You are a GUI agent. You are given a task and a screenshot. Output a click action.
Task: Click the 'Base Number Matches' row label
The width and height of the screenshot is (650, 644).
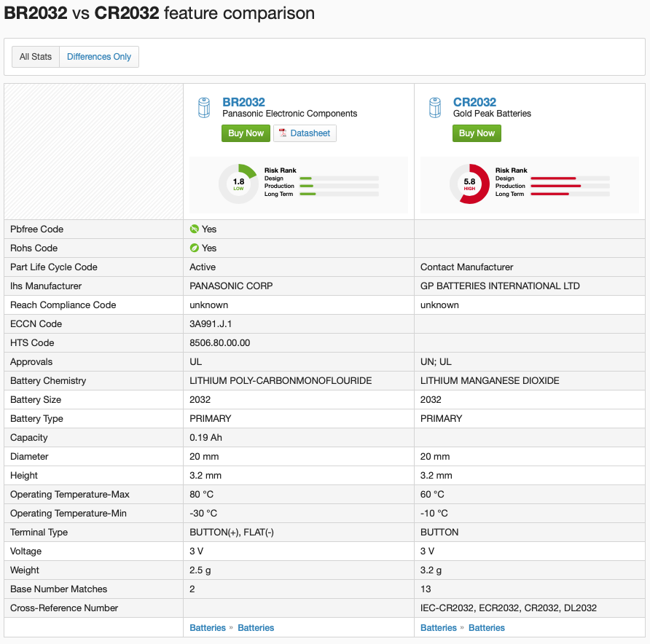pos(58,589)
